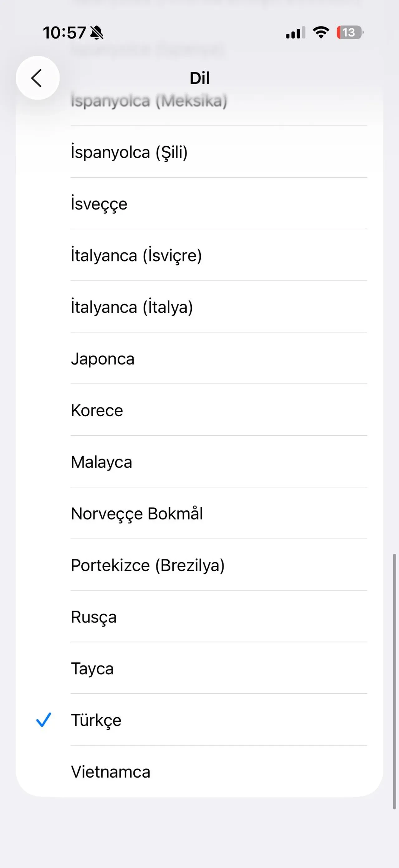
Task: Tap the blue checkmark next to Türkçe
Action: (43, 720)
